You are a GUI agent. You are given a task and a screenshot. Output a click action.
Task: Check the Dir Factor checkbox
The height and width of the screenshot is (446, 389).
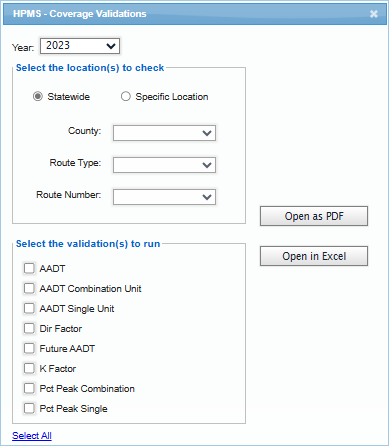(x=29, y=328)
